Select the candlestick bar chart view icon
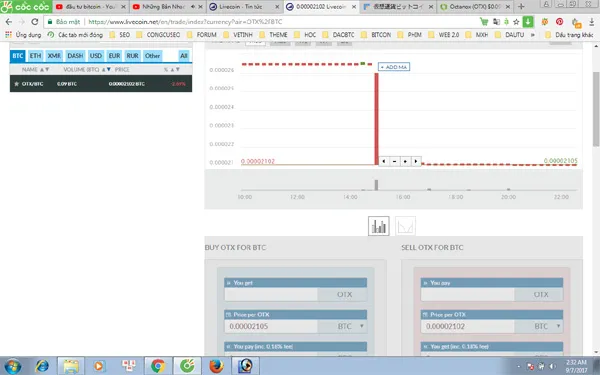The height and width of the screenshot is (375, 600). click(378, 226)
